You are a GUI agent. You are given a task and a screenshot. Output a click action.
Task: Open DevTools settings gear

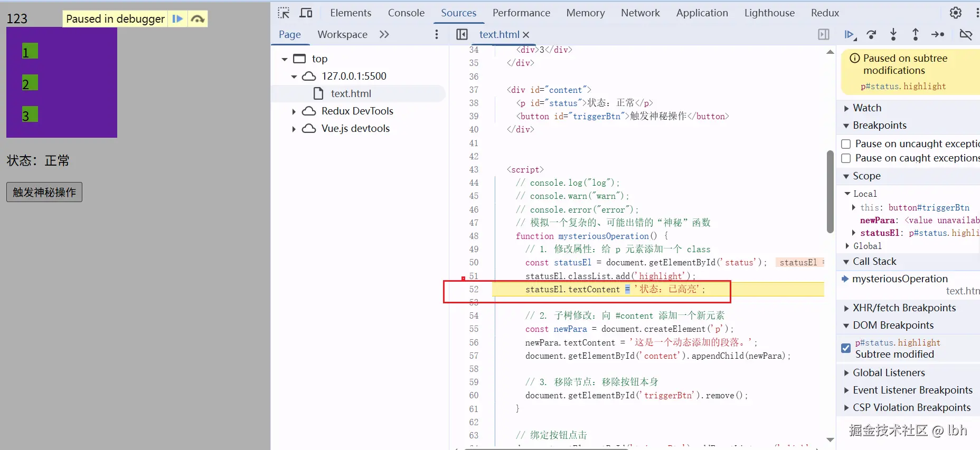tap(956, 13)
